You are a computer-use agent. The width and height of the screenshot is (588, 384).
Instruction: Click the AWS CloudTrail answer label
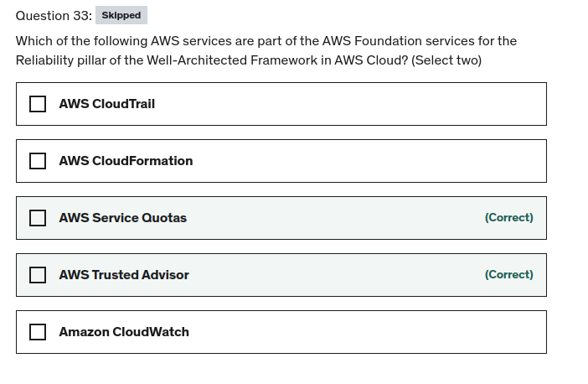click(x=106, y=104)
